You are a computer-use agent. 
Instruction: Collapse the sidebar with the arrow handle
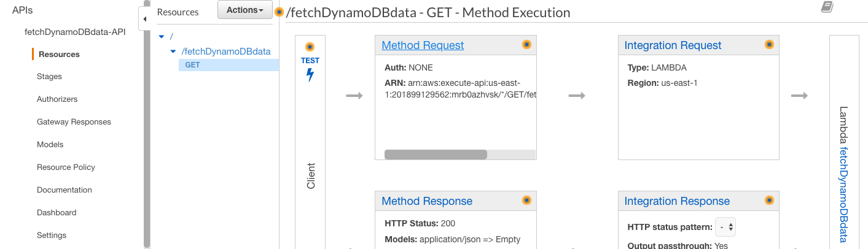click(145, 19)
